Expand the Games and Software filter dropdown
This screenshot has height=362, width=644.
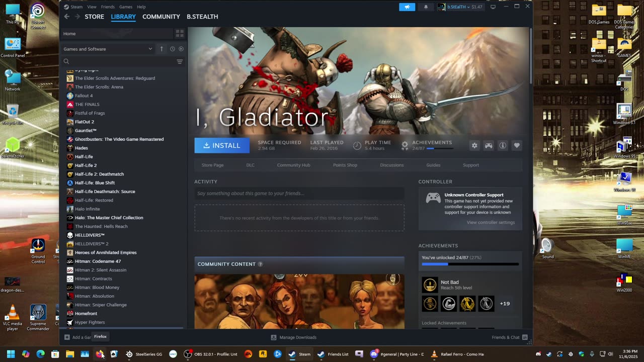pyautogui.click(x=108, y=49)
